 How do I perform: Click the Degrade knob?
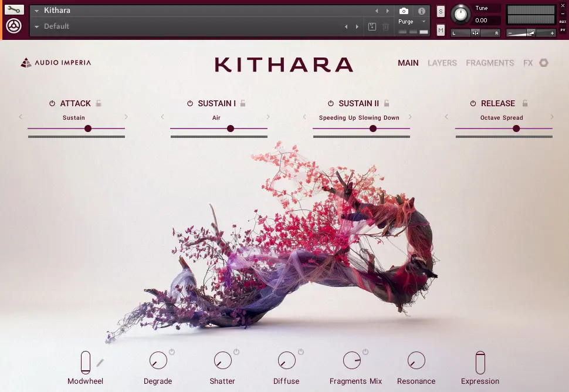(x=158, y=360)
